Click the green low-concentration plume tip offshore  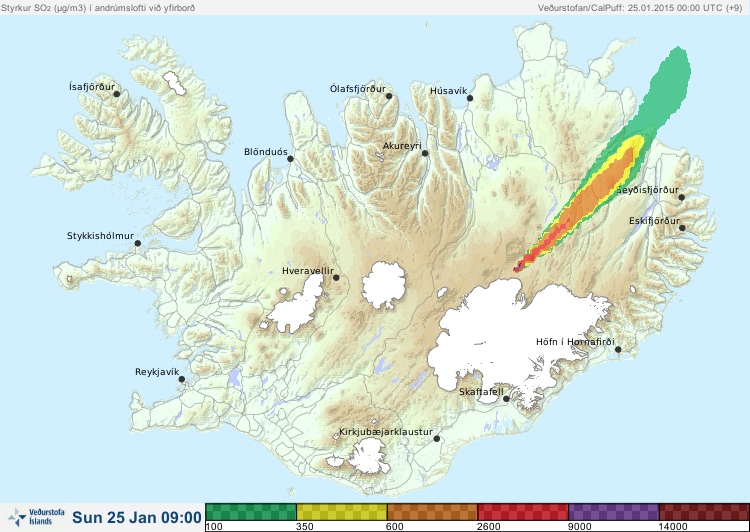tap(670, 86)
